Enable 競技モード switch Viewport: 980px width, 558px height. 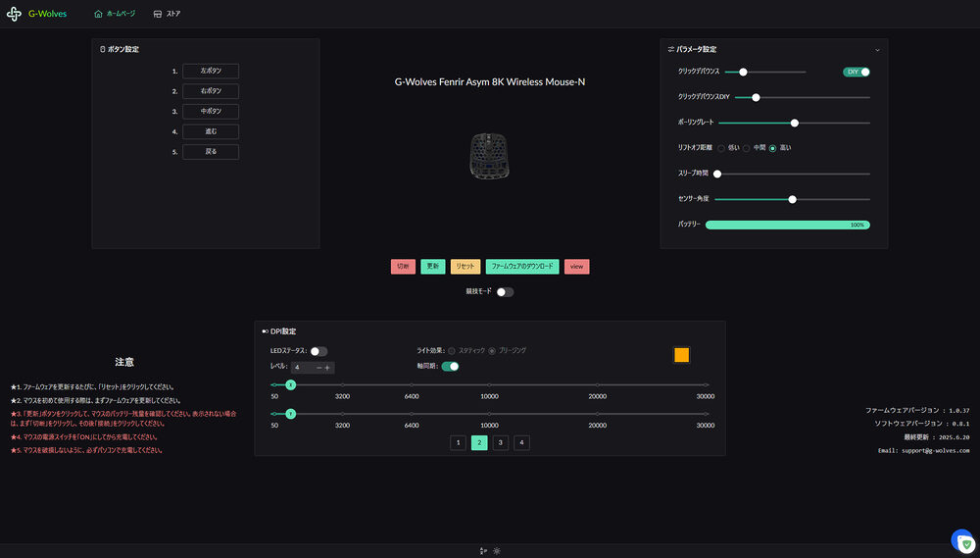[x=505, y=292]
